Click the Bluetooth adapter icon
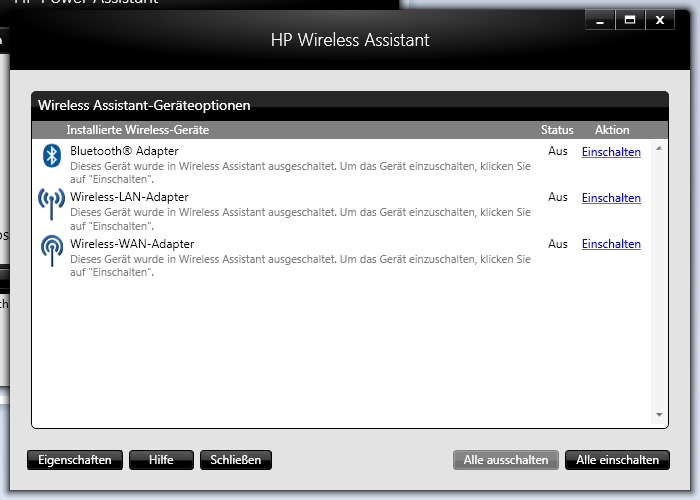 click(x=52, y=156)
